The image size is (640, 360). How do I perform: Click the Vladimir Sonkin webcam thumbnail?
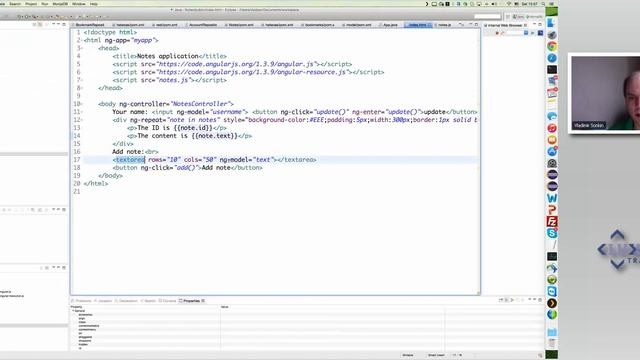(x=605, y=93)
